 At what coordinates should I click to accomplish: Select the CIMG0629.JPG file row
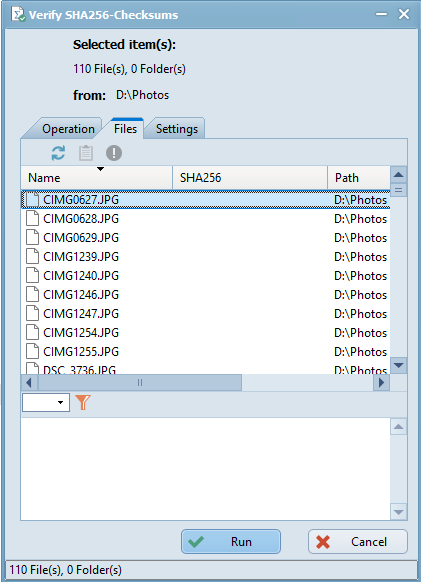(x=206, y=238)
